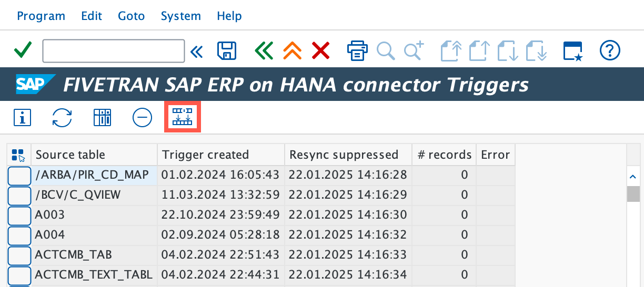Viewport: 644px width, 287px height.
Task: Open the Help menu
Action: [229, 16]
